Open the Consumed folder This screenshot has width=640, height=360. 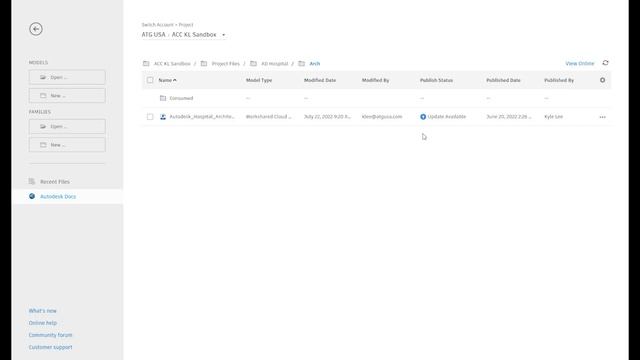click(181, 98)
